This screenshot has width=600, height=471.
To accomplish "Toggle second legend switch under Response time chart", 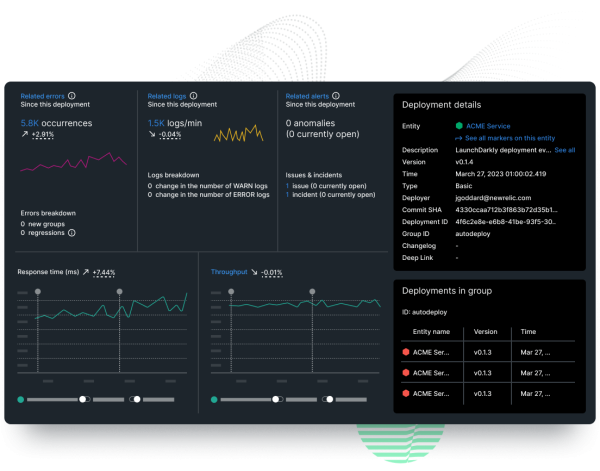I will (135, 399).
